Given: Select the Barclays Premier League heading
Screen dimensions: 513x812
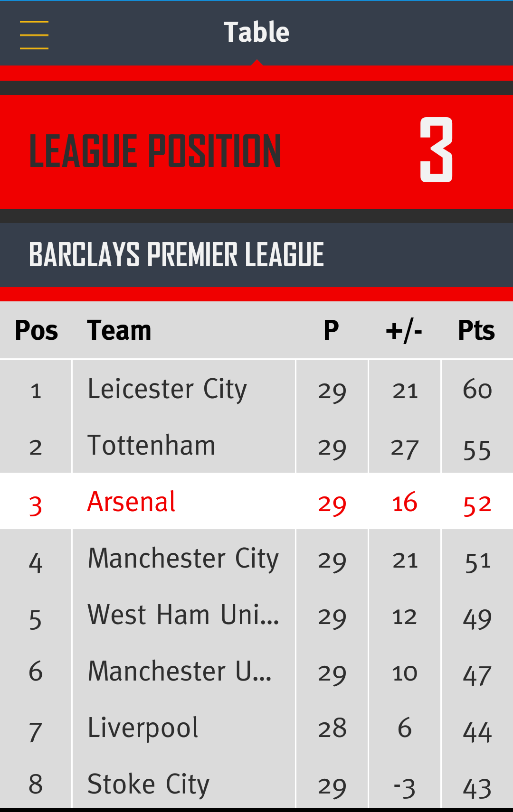Looking at the screenshot, I should click(176, 255).
